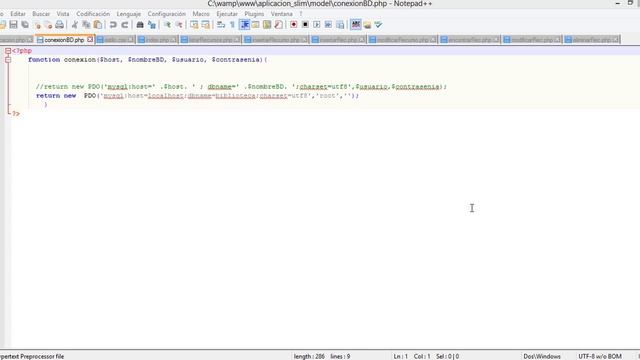Stop macro recording with black square icon
Image resolution: width=640 pixels, height=360 pixels.
[305, 25]
